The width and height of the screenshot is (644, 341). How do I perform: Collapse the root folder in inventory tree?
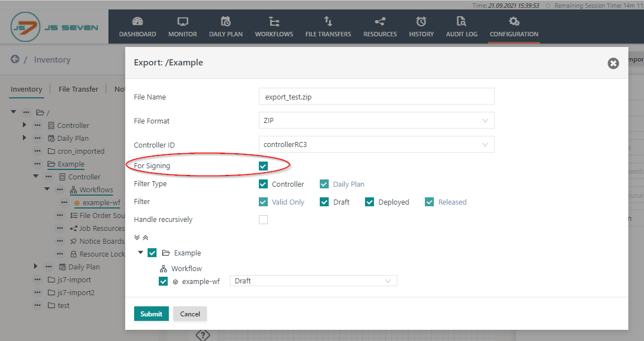[x=13, y=112]
